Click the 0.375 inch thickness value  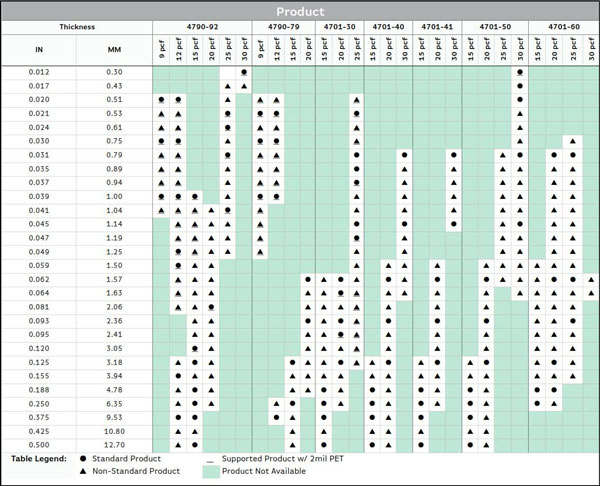coord(39,418)
